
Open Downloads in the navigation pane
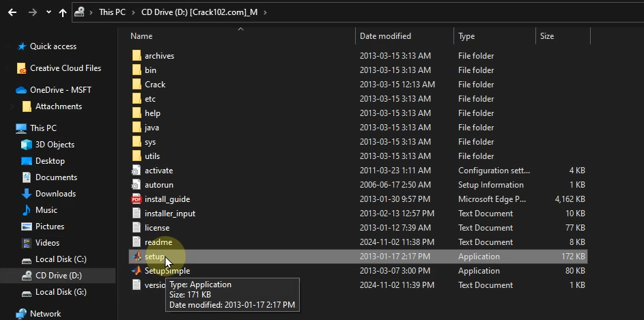[x=55, y=194]
